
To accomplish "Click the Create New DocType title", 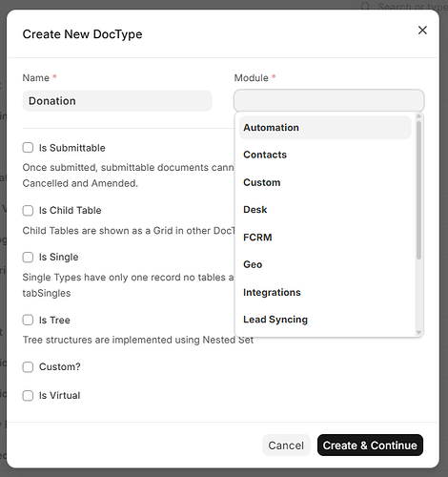I will click(x=82, y=34).
